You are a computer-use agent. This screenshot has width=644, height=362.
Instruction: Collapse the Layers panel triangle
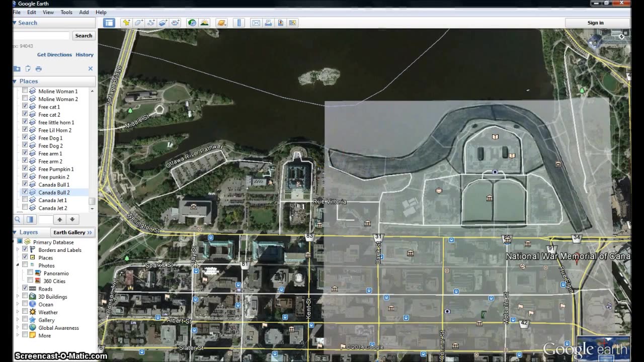pos(15,232)
